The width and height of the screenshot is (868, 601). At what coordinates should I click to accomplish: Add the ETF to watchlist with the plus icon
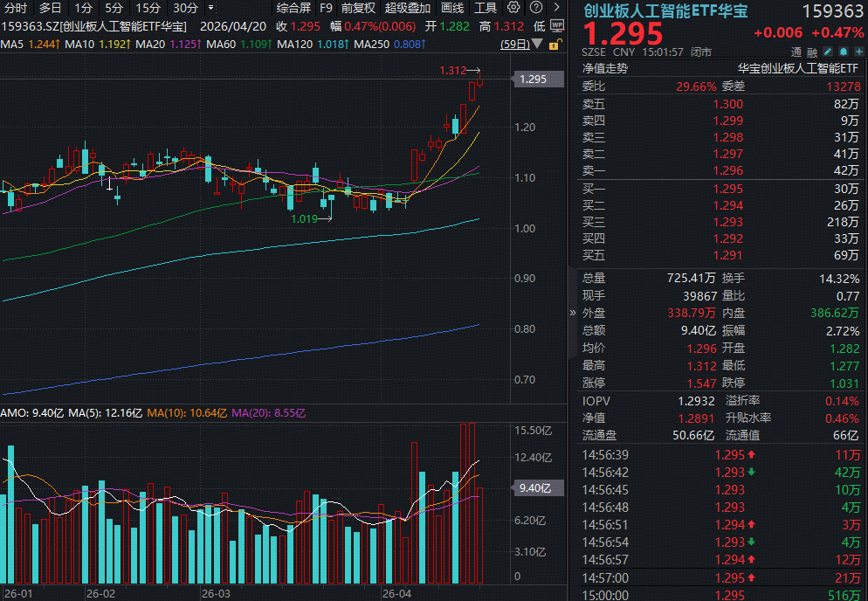(x=858, y=51)
